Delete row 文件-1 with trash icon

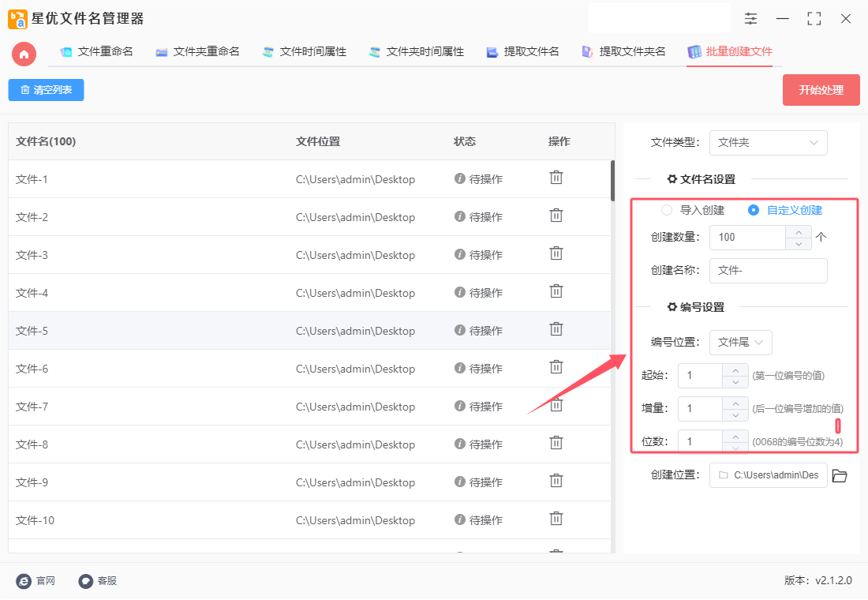pos(556,178)
